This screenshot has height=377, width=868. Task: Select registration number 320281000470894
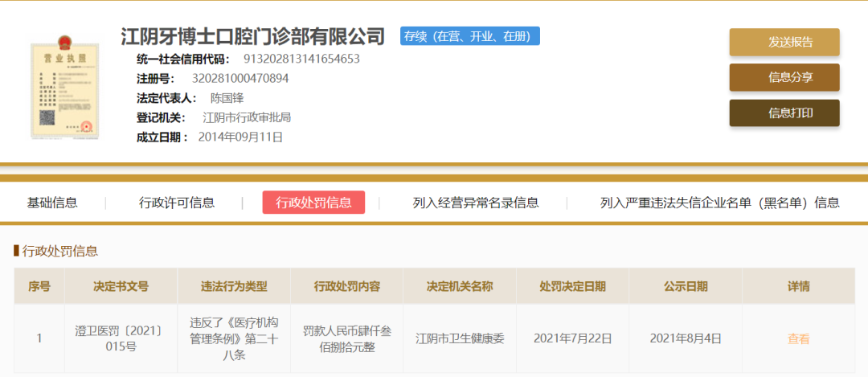[240, 79]
